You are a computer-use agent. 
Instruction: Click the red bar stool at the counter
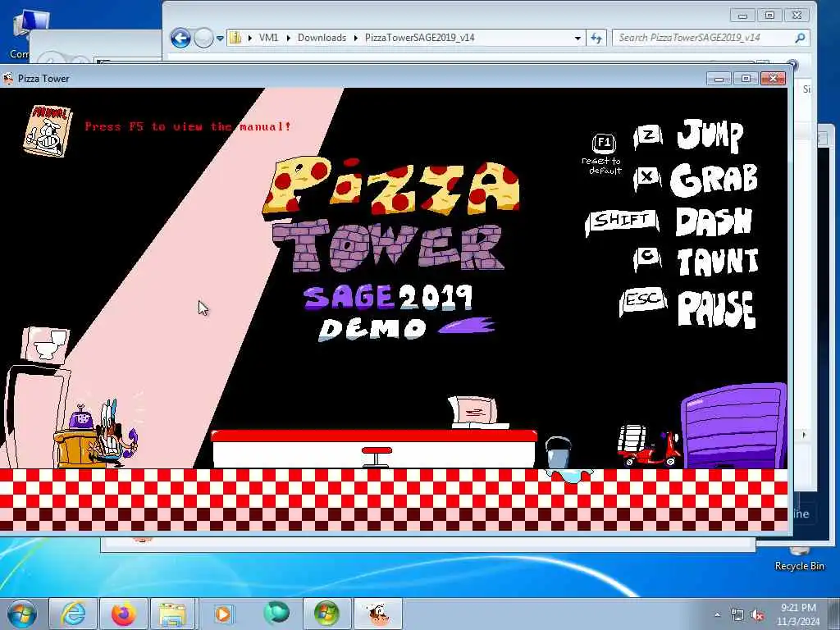pyautogui.click(x=377, y=456)
